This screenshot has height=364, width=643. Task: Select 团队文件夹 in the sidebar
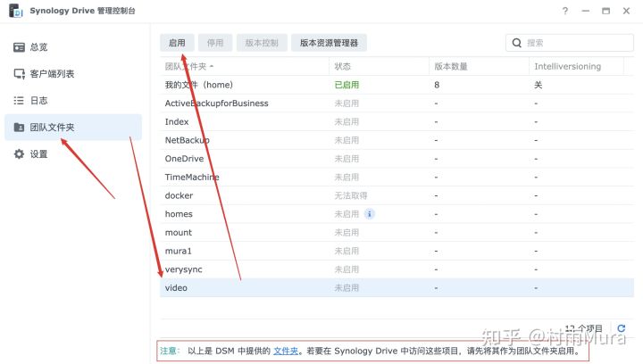point(73,128)
